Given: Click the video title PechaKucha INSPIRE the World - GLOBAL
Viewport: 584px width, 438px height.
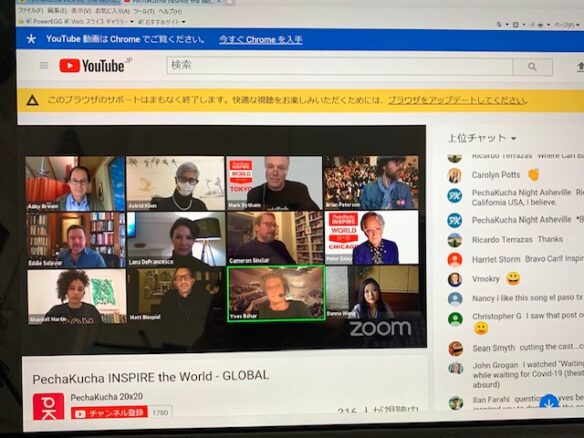Looking at the screenshot, I should pos(150,377).
